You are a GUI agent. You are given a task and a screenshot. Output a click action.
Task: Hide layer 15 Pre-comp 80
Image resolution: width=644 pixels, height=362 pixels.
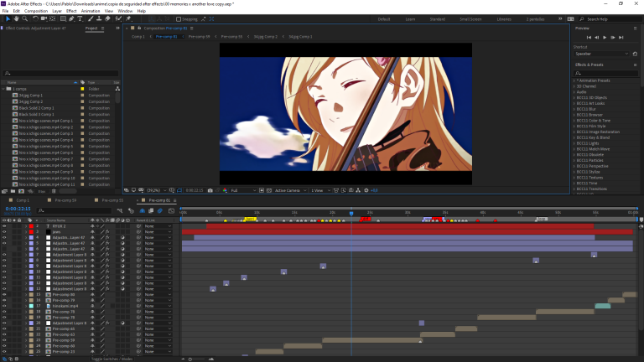pyautogui.click(x=4, y=295)
